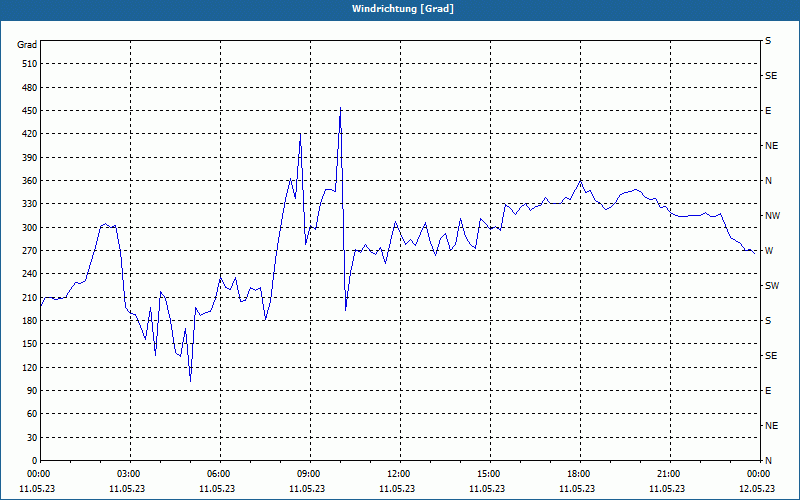Click the 12:00 time label
The width and height of the screenshot is (800, 500).
pos(397,474)
